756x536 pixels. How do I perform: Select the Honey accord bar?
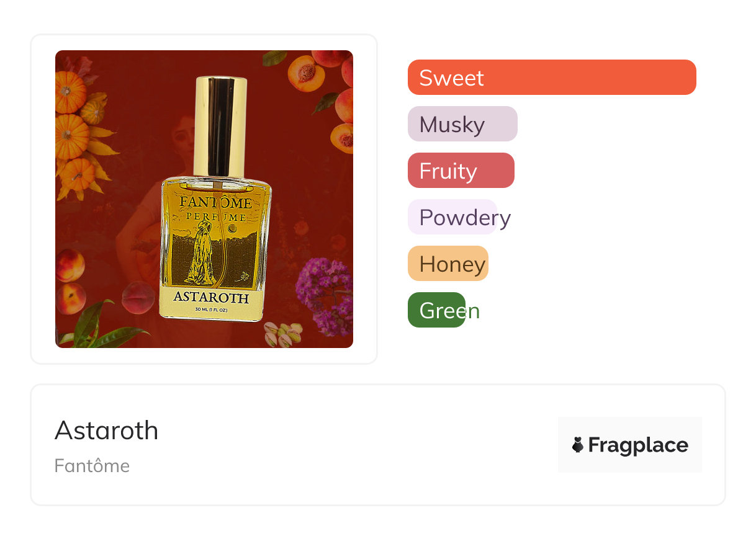pyautogui.click(x=448, y=264)
